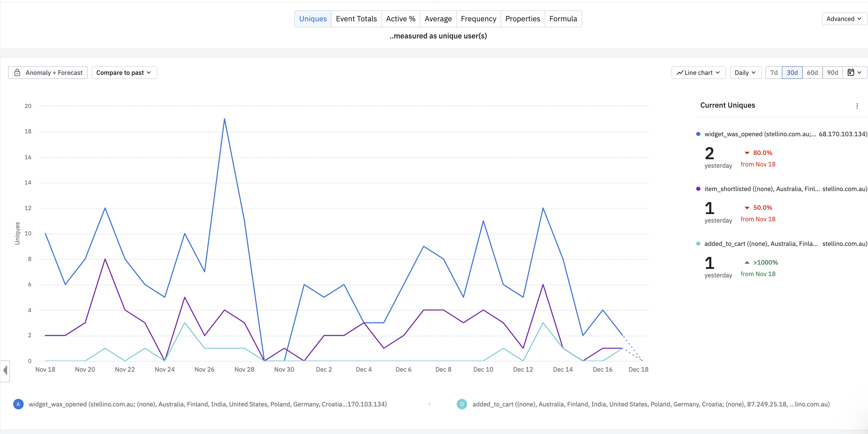Open the Compare to past dropdown
868x434 pixels.
[124, 73]
